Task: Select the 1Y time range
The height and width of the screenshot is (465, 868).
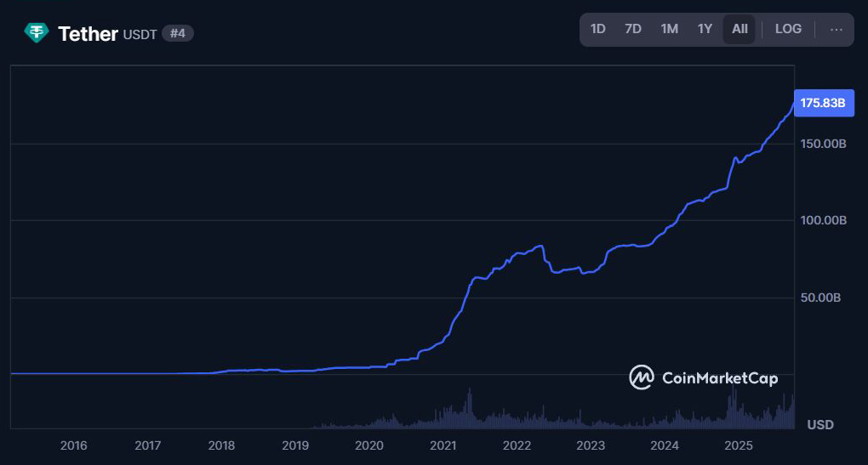Action: pyautogui.click(x=705, y=29)
